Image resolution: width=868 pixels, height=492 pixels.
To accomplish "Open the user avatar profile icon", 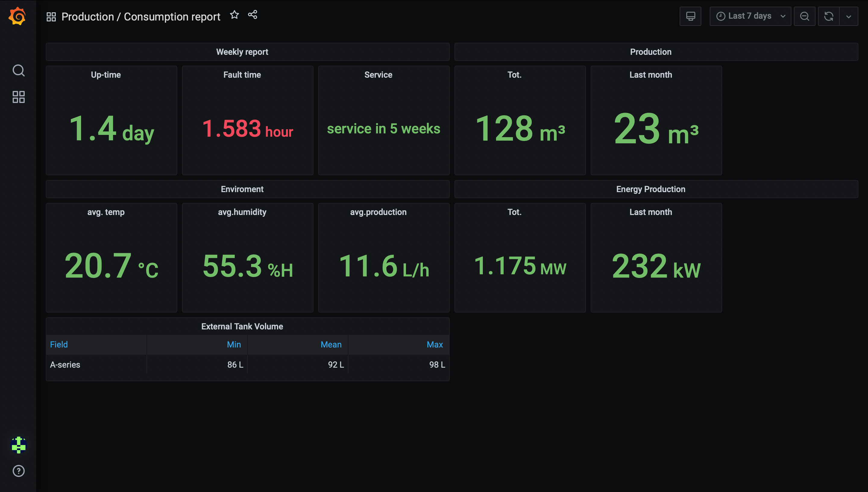I will [x=19, y=445].
